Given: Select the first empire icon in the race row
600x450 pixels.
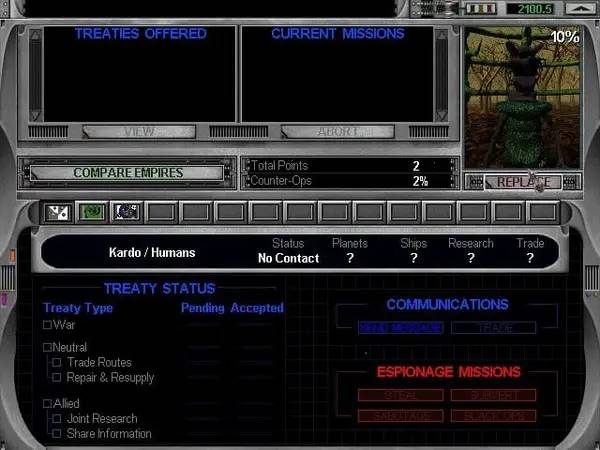Looking at the screenshot, I should pos(58,212).
